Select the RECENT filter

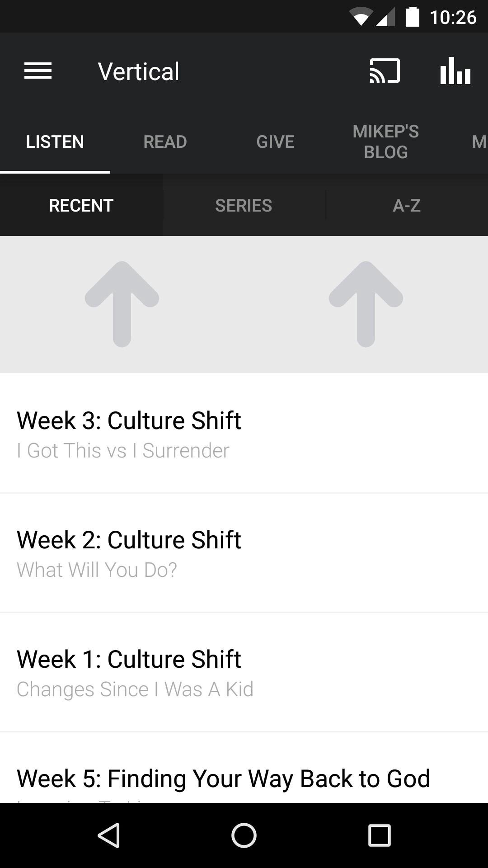pyautogui.click(x=80, y=205)
